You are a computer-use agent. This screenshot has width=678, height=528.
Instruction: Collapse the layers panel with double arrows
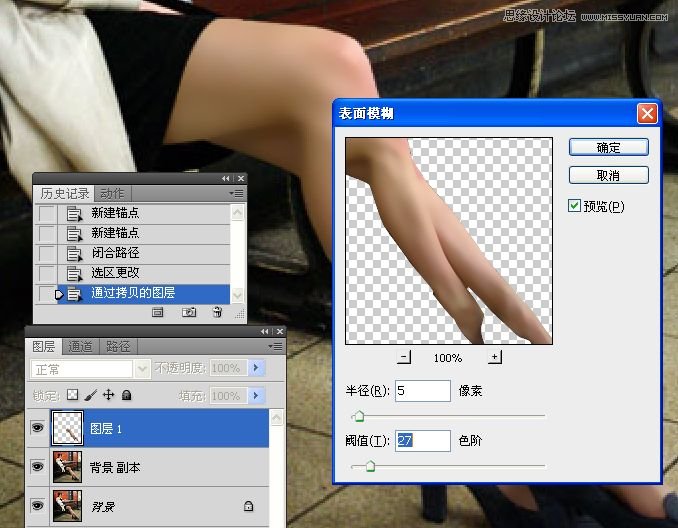click(265, 331)
